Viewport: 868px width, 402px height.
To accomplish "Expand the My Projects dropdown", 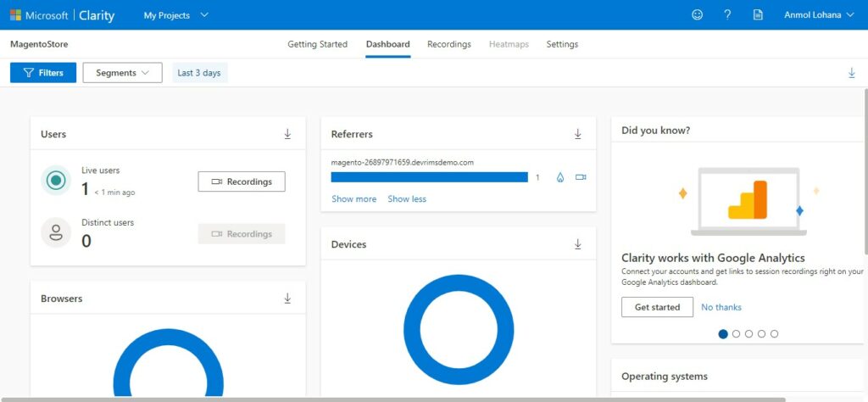I will (176, 15).
